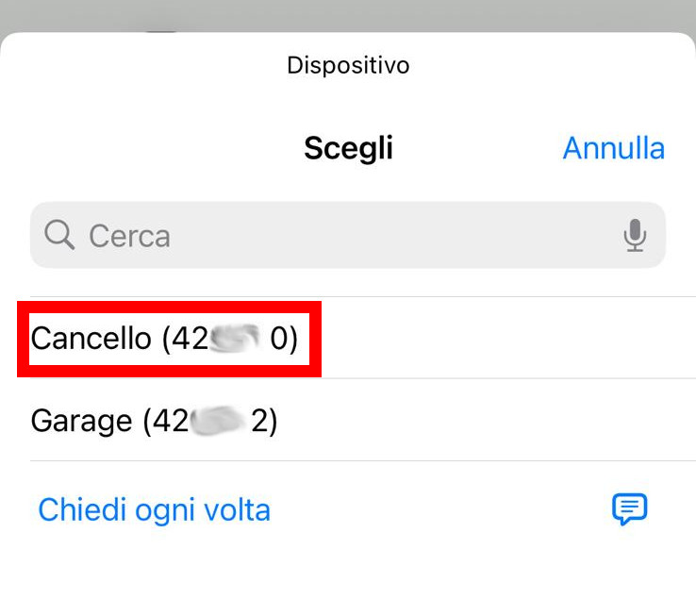The height and width of the screenshot is (616, 696).
Task: Click empty space right of Cancello entry
Action: (506, 338)
